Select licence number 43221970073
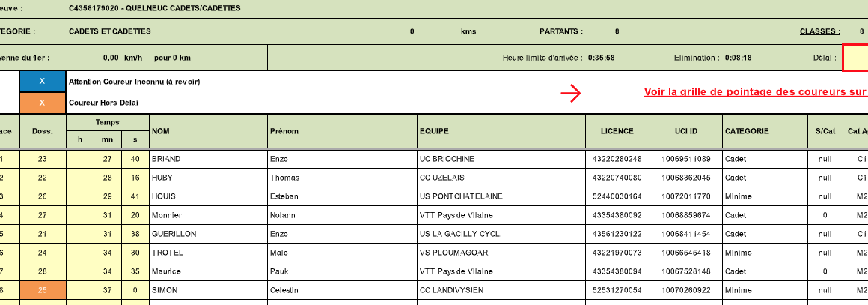Viewport: 868px width, 305px height. [x=617, y=253]
